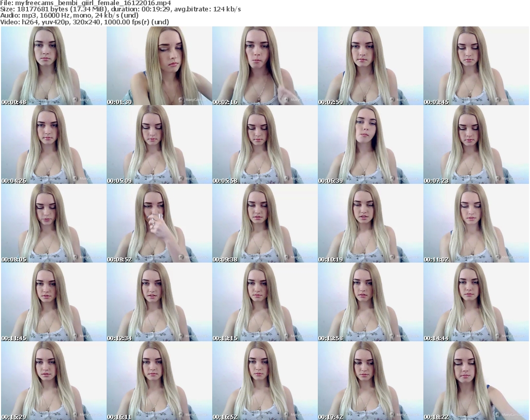Open the frame at 00:04:26
This screenshot has height=420, width=530.
[54, 144]
